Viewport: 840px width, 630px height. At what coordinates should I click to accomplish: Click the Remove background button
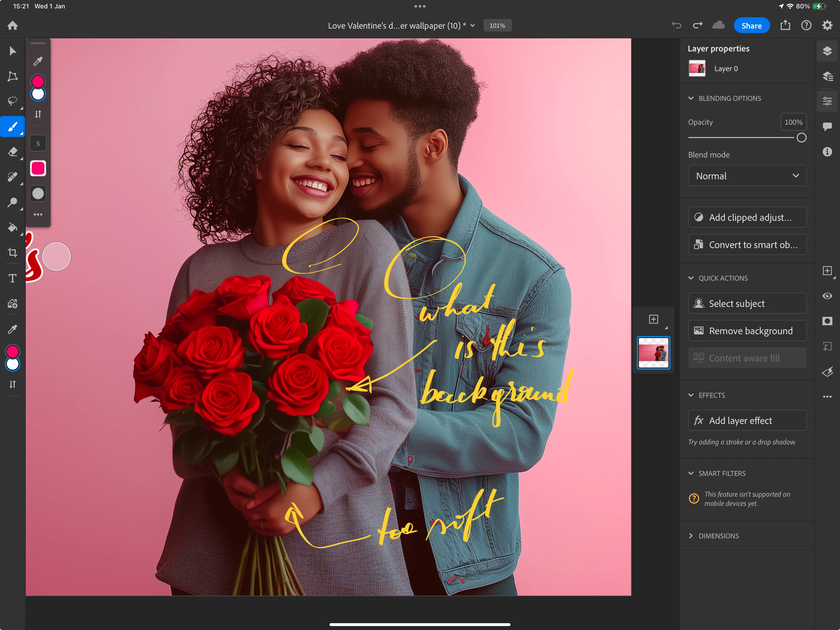tap(747, 331)
